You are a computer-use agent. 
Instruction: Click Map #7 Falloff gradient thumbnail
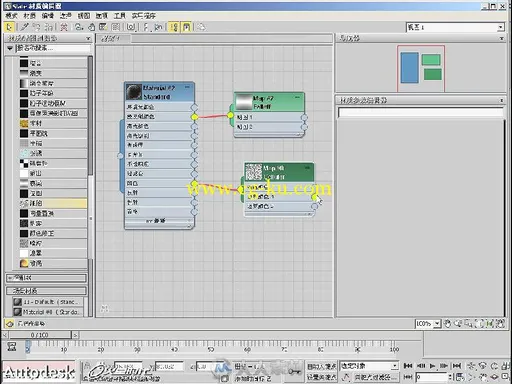[243, 102]
